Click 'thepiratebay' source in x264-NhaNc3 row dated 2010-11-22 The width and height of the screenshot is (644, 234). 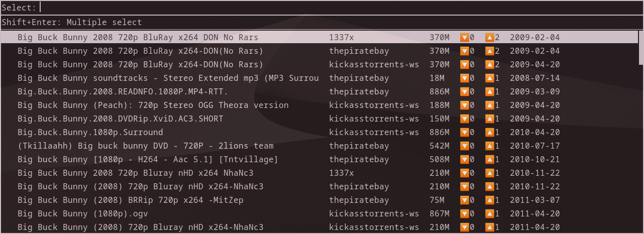[359, 186]
